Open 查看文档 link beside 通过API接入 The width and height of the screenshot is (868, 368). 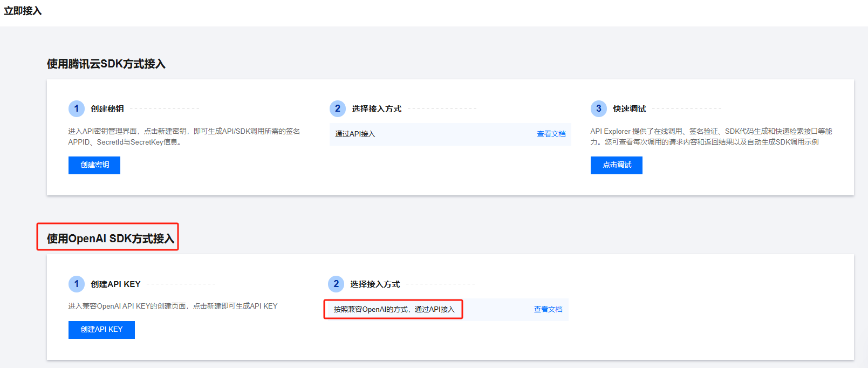(551, 134)
